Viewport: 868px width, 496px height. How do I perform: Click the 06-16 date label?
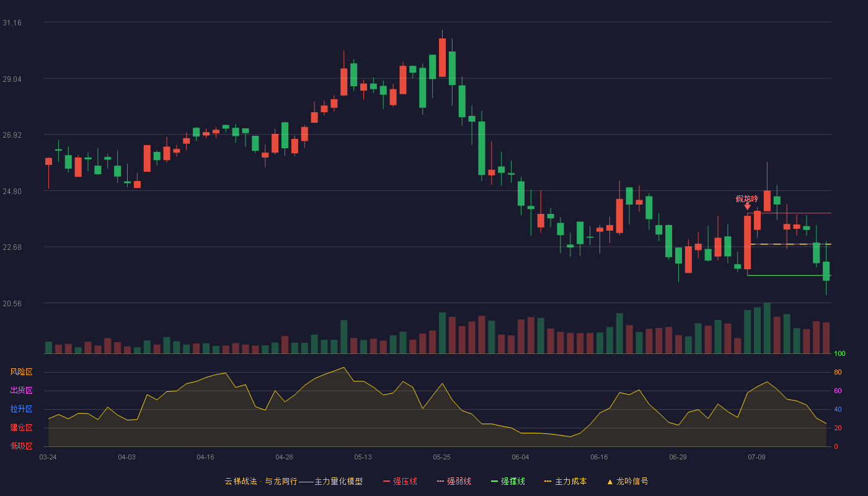pos(599,457)
